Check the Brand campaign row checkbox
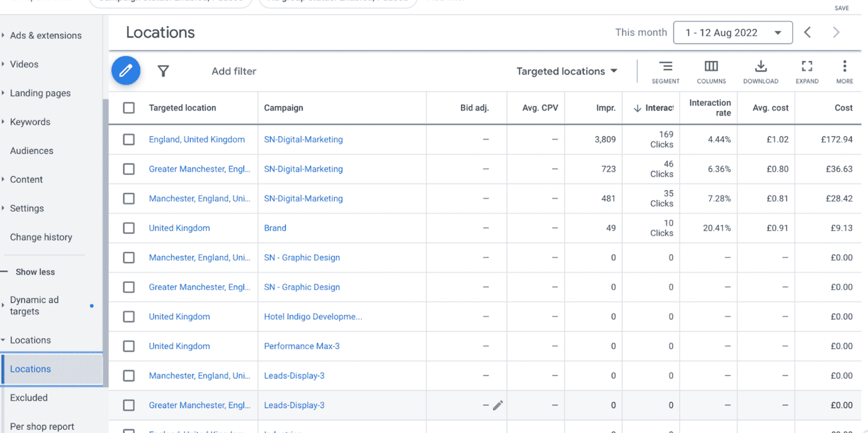The image size is (868, 433). pos(129,228)
